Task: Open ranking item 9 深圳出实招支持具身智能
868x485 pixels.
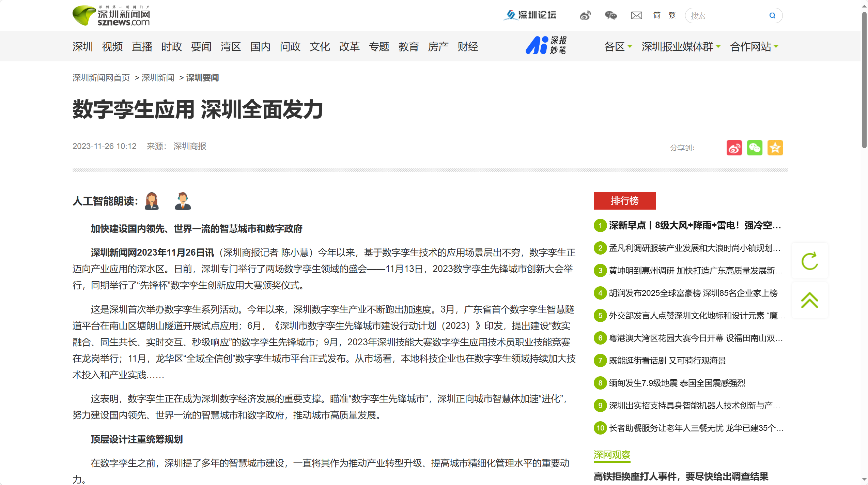Action: [695, 405]
